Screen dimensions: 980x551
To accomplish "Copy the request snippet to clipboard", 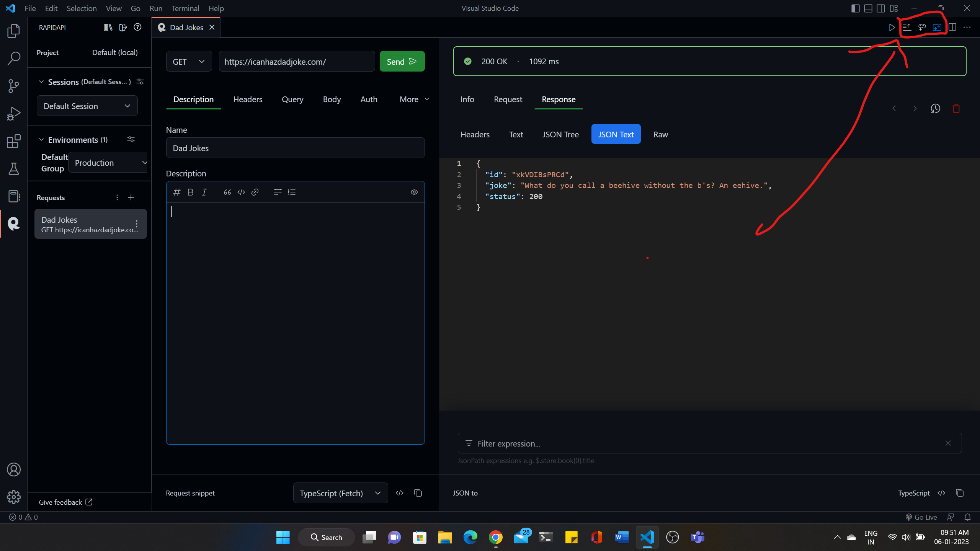I will tap(418, 493).
